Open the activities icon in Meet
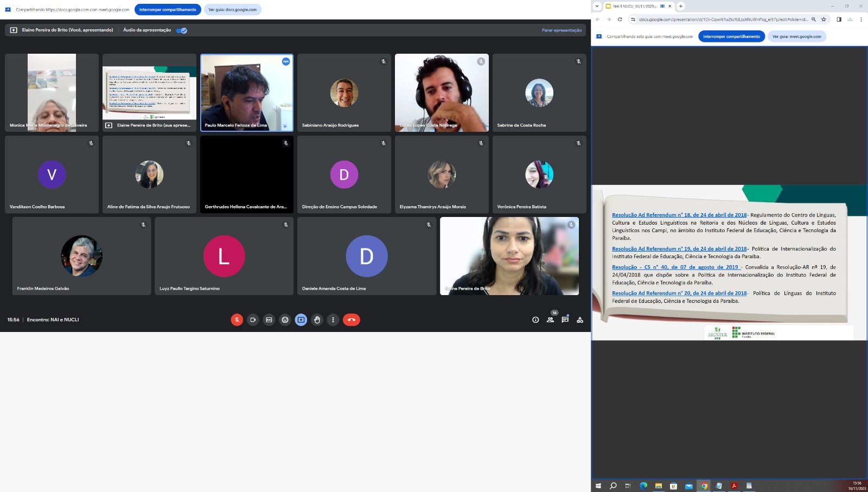This screenshot has width=868, height=492. 580,320
